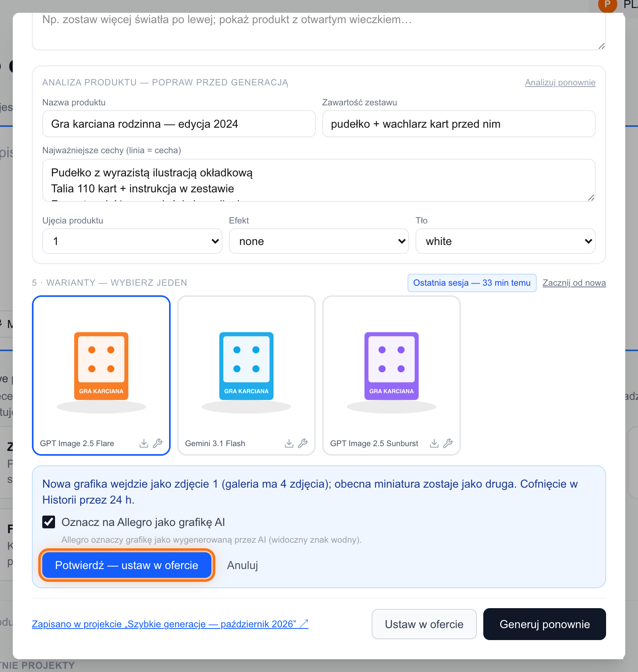Open the Efekt dropdown showing none
Screen dimensions: 638x672
coord(319,241)
